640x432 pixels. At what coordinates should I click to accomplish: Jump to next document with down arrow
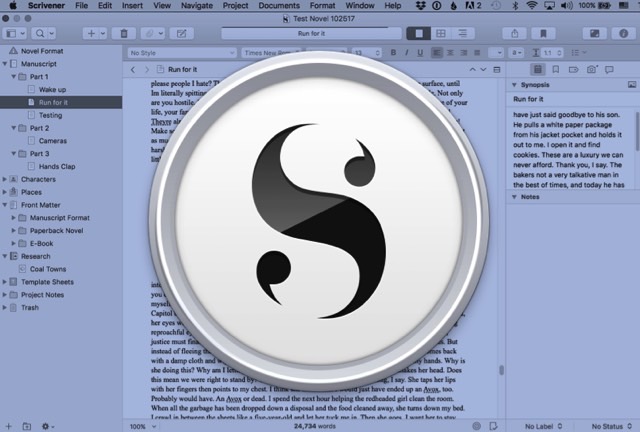(483, 69)
